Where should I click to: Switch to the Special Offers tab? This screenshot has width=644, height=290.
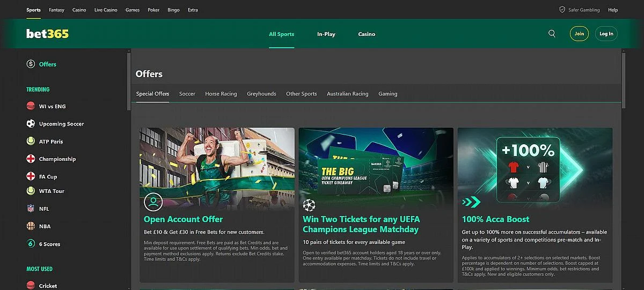[152, 94]
